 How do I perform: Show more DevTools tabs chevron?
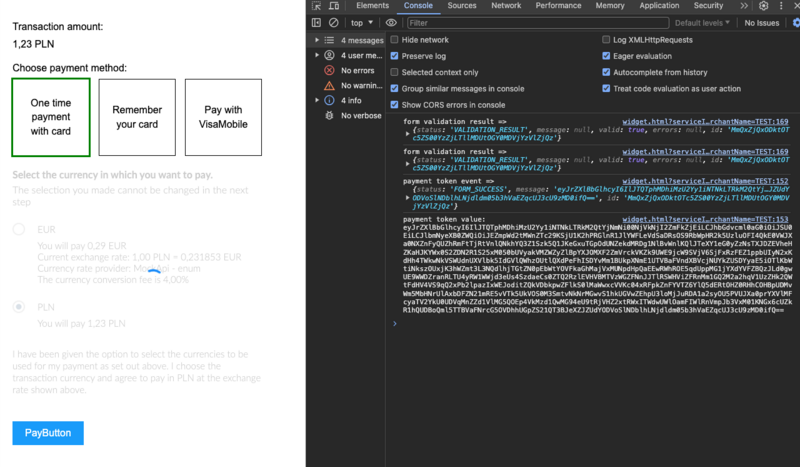click(744, 6)
